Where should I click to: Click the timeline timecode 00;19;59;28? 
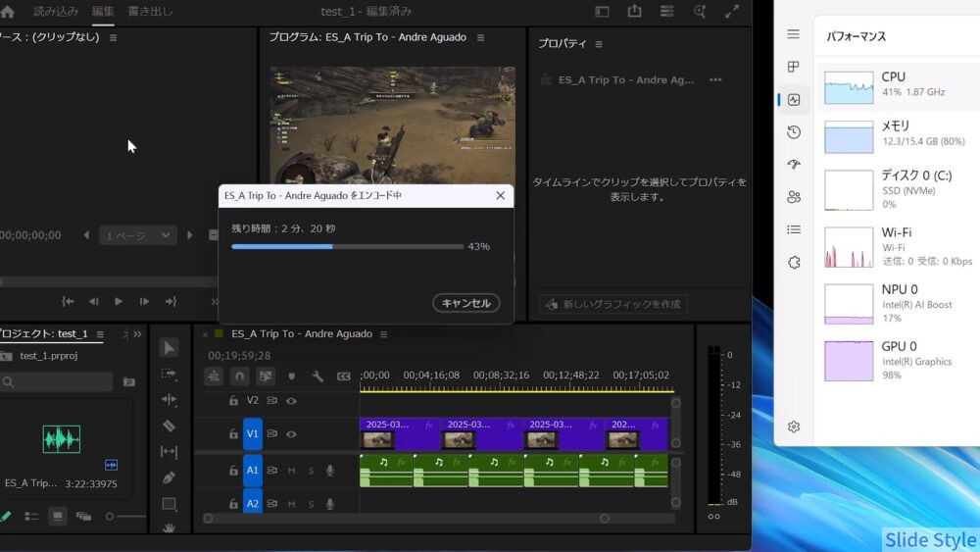(x=239, y=356)
